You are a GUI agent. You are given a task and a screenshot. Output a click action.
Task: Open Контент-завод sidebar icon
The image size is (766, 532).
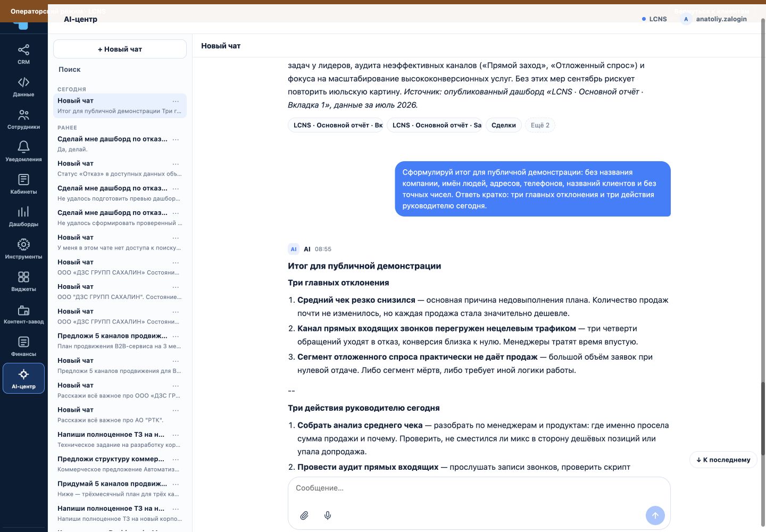click(x=23, y=310)
